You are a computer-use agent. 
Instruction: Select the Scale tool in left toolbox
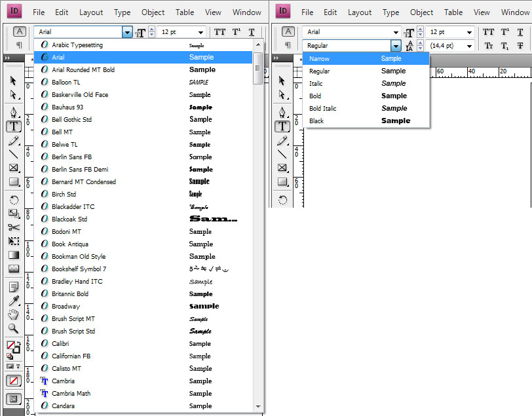click(13, 213)
